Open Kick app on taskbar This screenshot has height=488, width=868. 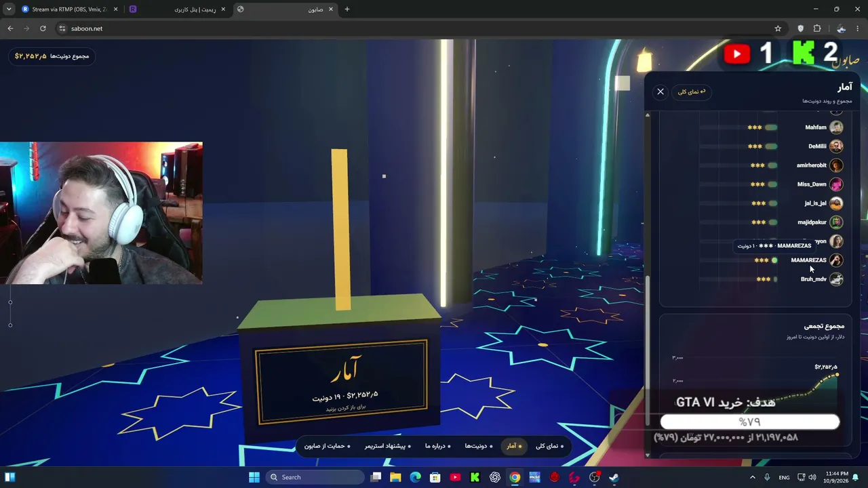tap(475, 477)
